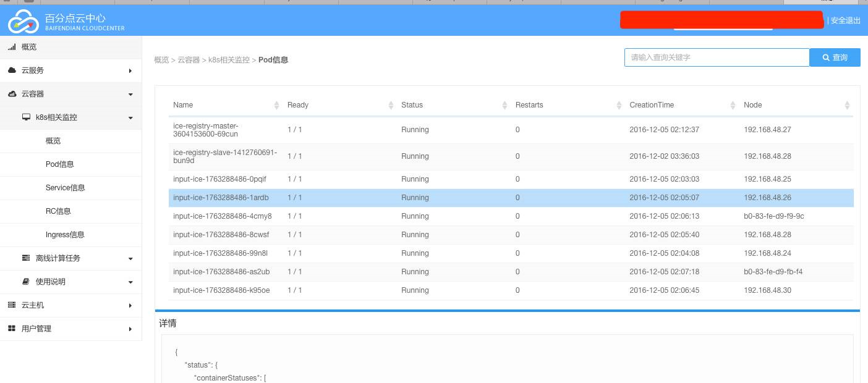868x383 pixels.
Task: Sort table by Status column arrows
Action: (504, 106)
